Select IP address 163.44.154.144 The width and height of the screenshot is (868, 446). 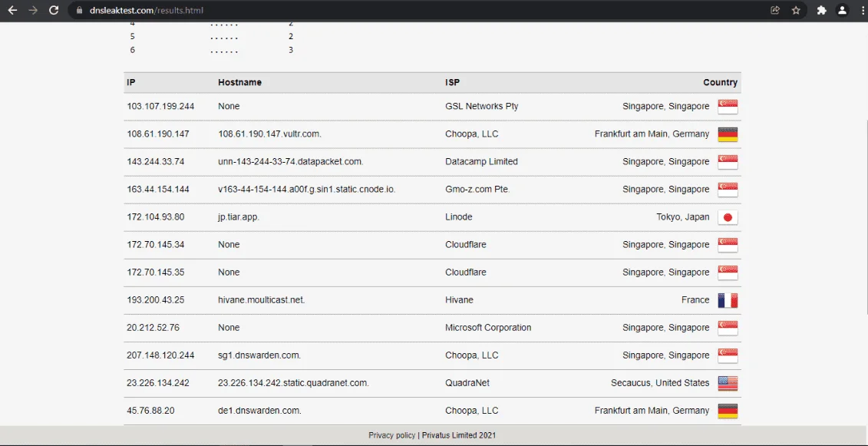[x=158, y=189]
